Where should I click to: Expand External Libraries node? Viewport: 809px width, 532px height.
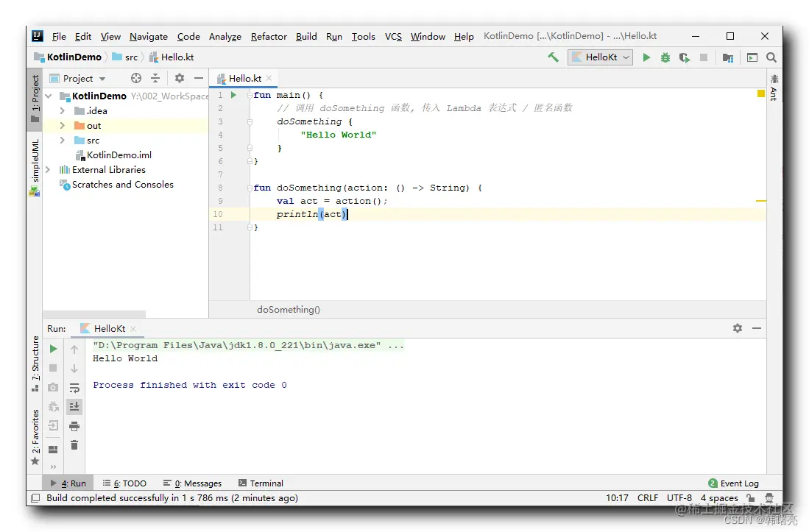(48, 169)
